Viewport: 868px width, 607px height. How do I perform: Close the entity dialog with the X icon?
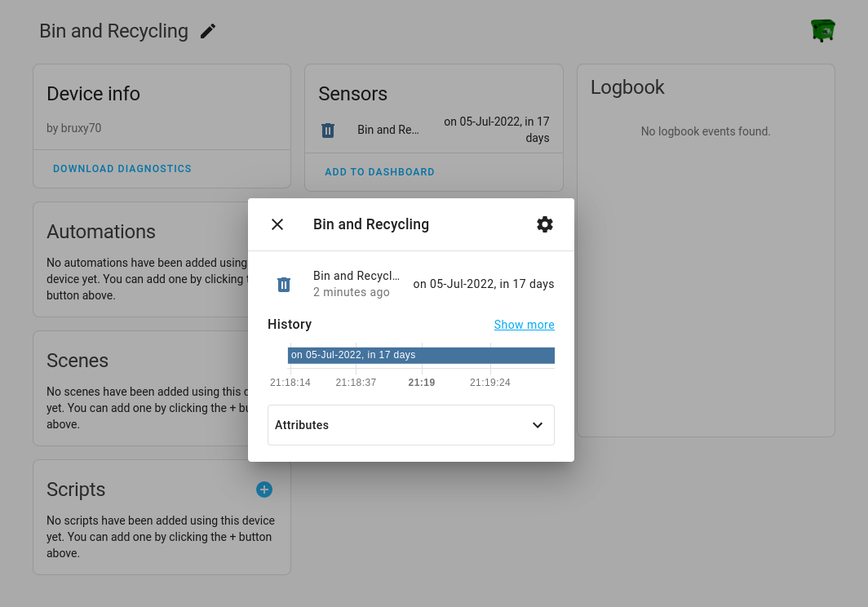tap(277, 224)
